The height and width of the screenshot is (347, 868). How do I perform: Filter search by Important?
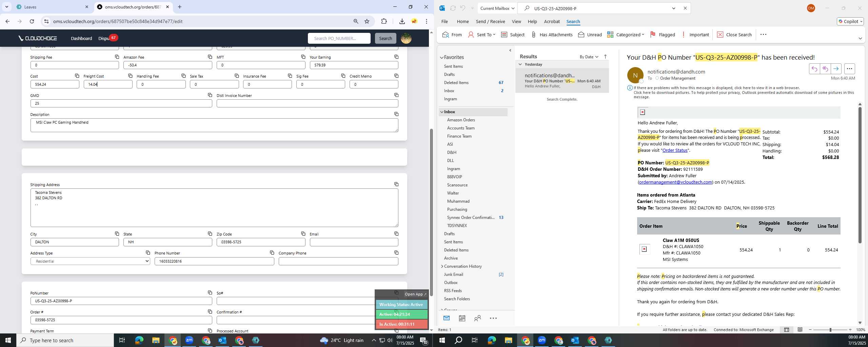(x=695, y=35)
